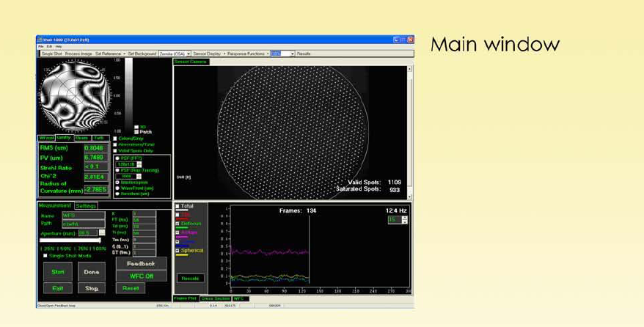Enable the Single Shot Mode checkbox
Image resolution: width=644 pixels, height=327 pixels.
click(44, 255)
